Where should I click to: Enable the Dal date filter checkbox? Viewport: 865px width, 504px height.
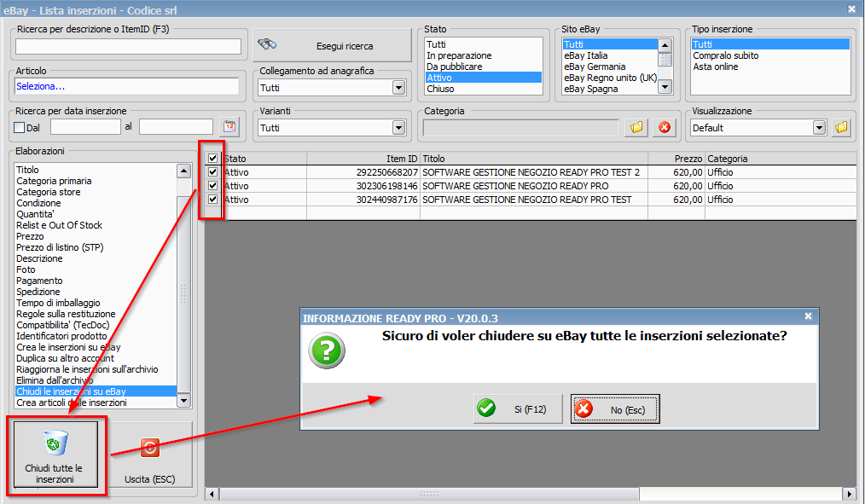click(20, 127)
